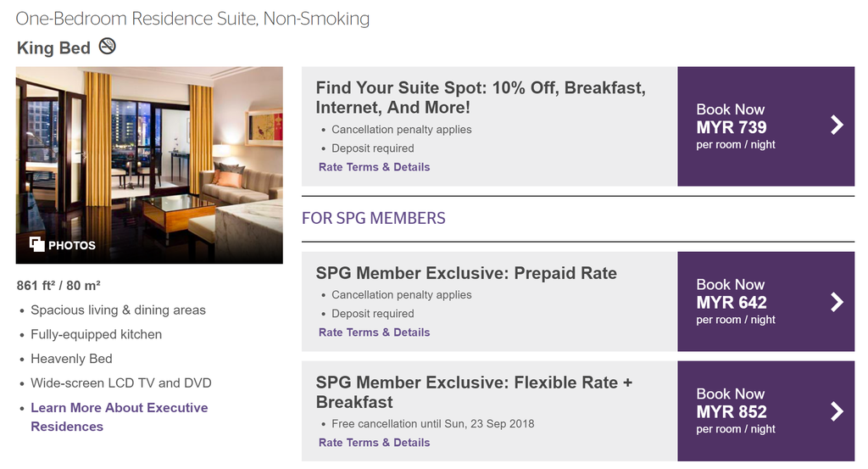
Task: Open the photo gallery via the Photos icon
Action: [36, 244]
